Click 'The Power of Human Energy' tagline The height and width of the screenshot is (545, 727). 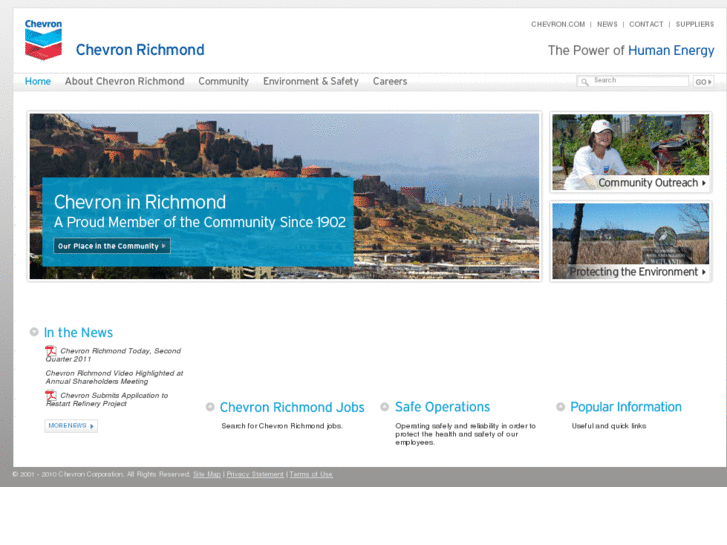631,51
